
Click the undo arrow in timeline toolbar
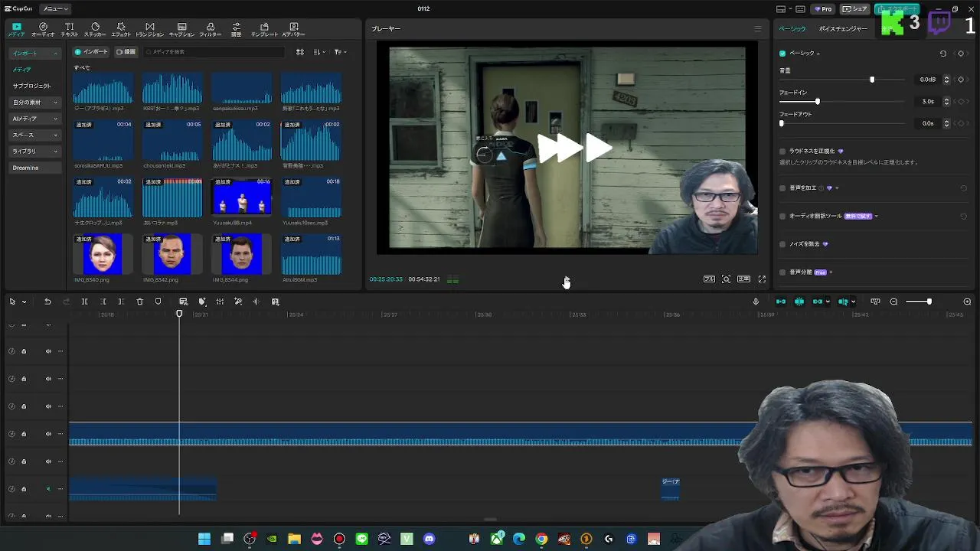[x=47, y=302]
